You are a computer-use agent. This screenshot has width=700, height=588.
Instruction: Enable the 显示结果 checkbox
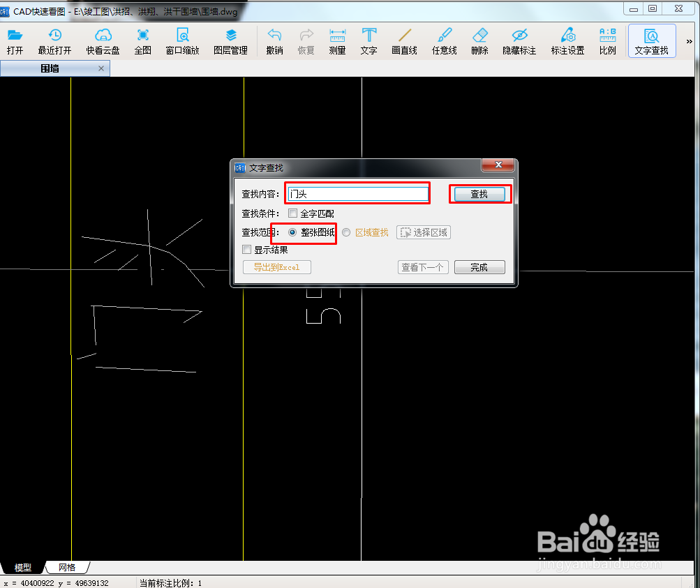[246, 250]
